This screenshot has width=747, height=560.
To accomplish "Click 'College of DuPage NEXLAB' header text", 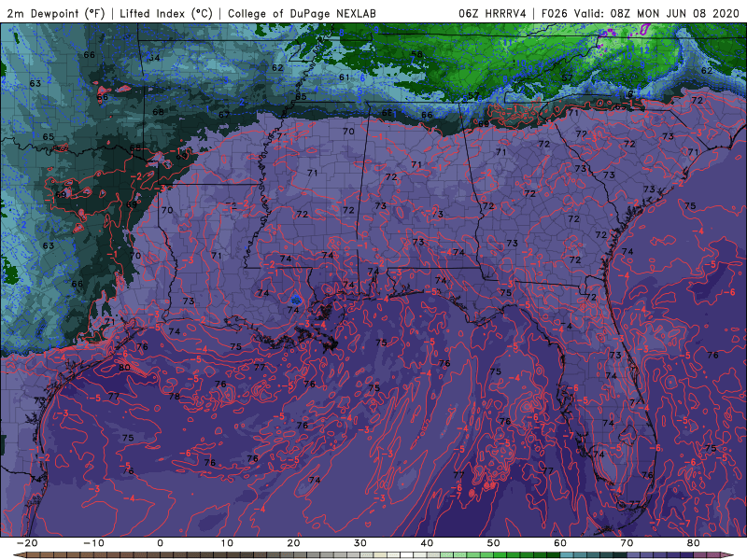I will pos(302,13).
